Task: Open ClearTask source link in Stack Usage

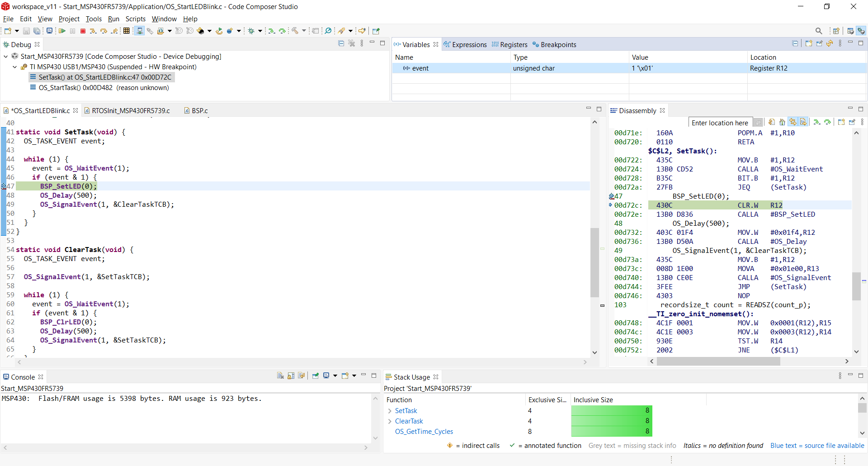Action: (409, 421)
